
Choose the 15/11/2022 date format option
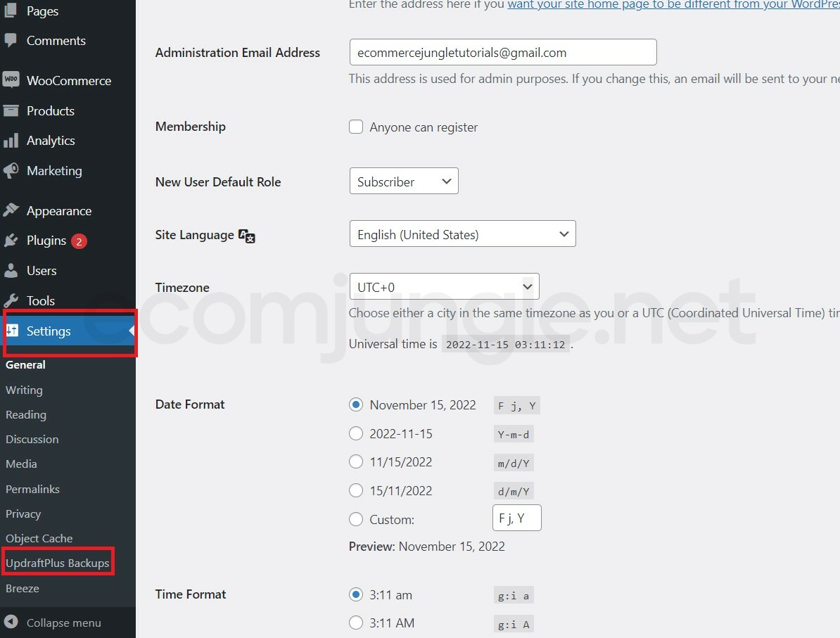click(x=356, y=490)
